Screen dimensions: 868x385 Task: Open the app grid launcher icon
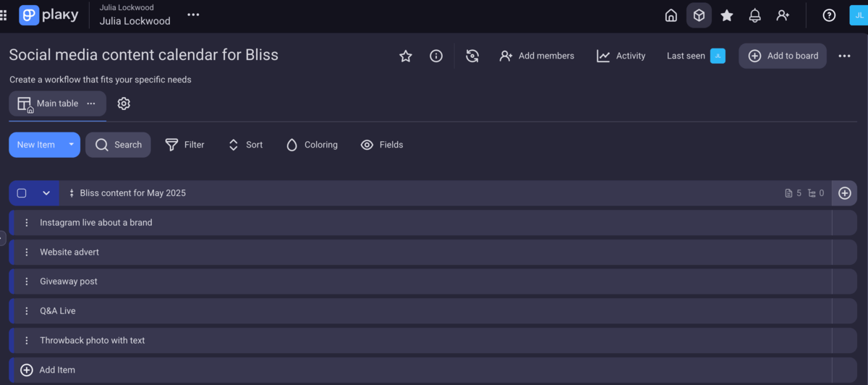pyautogui.click(x=4, y=15)
